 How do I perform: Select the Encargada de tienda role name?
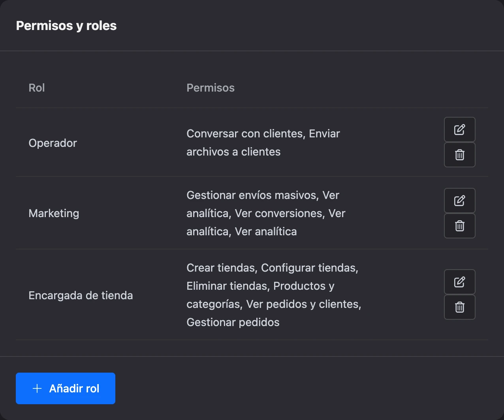[81, 295]
